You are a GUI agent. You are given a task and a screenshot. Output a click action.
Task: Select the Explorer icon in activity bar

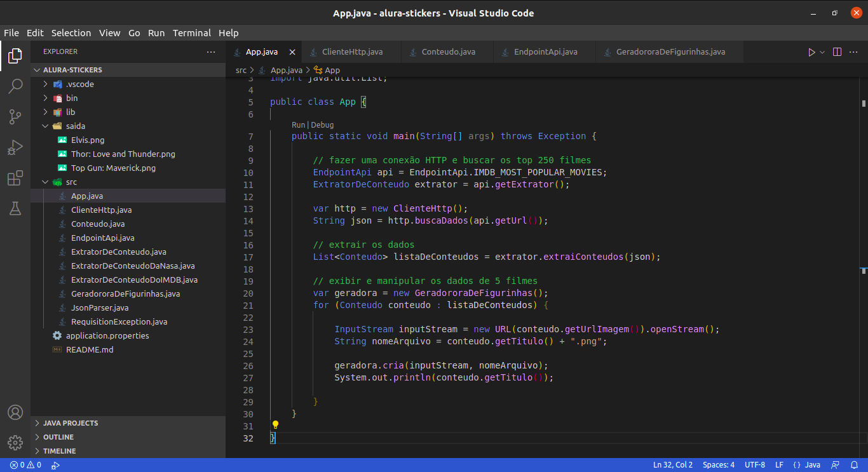point(15,55)
